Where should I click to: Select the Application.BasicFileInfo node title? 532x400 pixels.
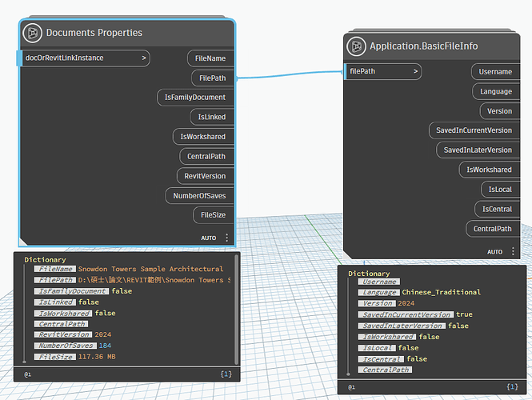(x=424, y=46)
